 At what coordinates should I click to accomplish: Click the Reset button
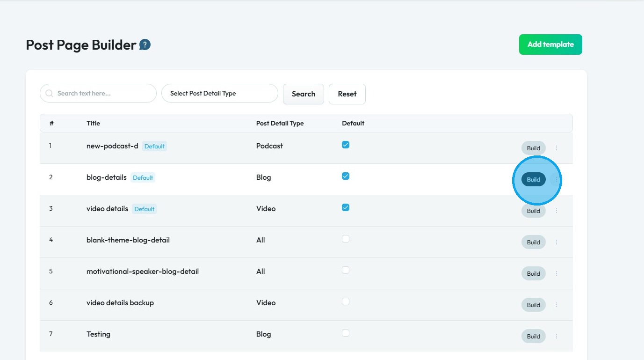click(x=347, y=94)
